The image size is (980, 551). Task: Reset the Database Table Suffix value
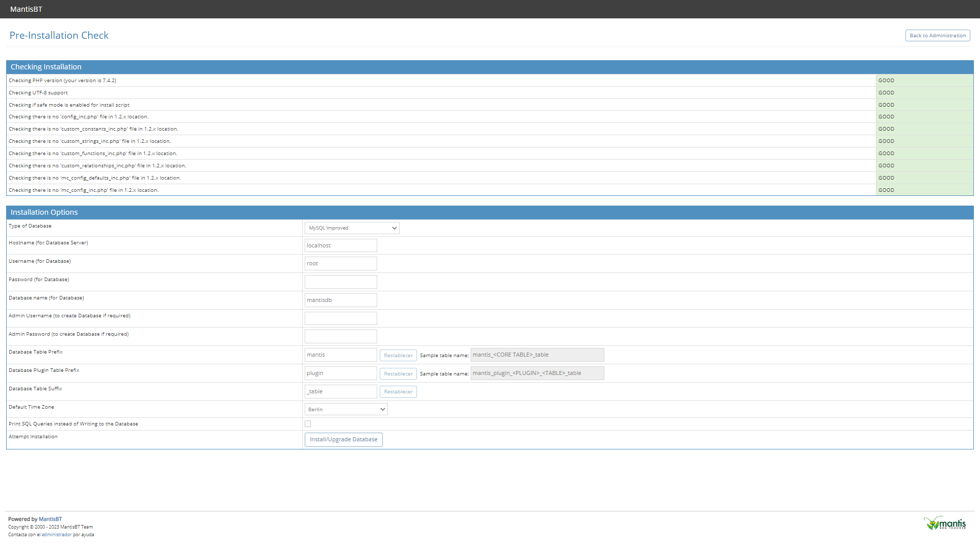coord(398,392)
